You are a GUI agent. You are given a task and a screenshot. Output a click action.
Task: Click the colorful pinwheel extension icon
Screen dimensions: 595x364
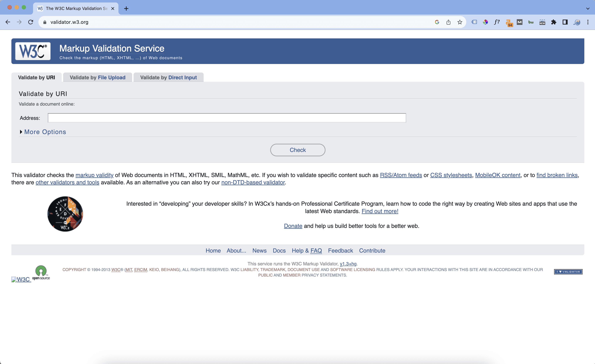(485, 22)
